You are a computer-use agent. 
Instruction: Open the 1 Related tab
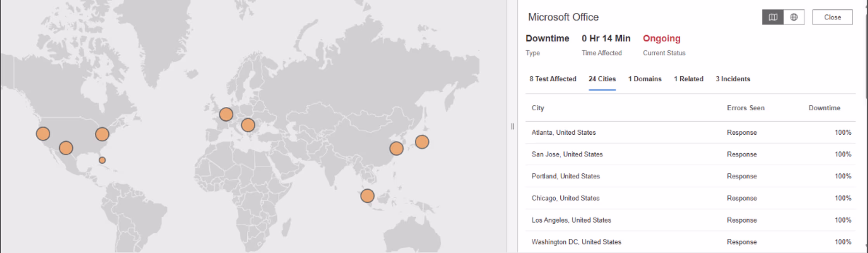(x=688, y=79)
